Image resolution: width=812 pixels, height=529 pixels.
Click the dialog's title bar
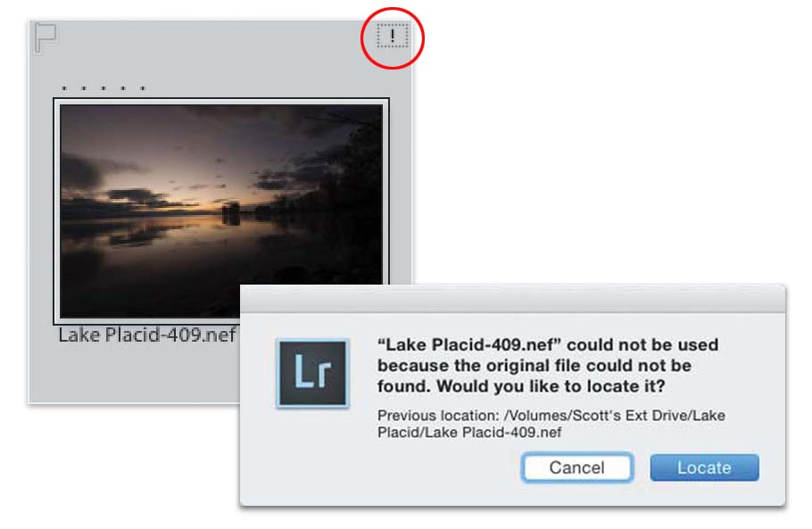(512, 299)
